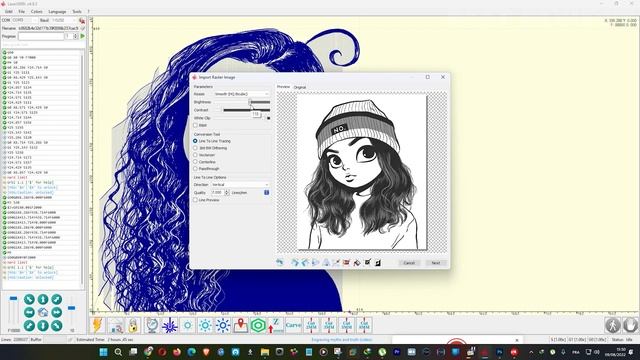Open the COM port dropdown

(24, 20)
